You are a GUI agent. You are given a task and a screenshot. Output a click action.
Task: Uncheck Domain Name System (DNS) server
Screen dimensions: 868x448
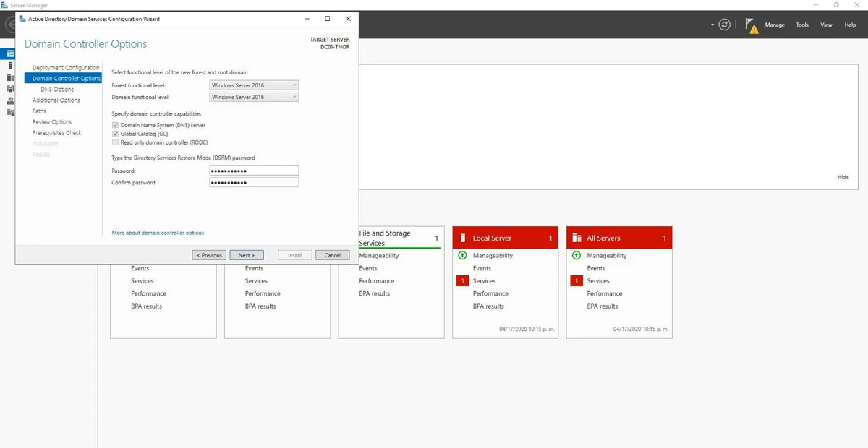pyautogui.click(x=115, y=125)
